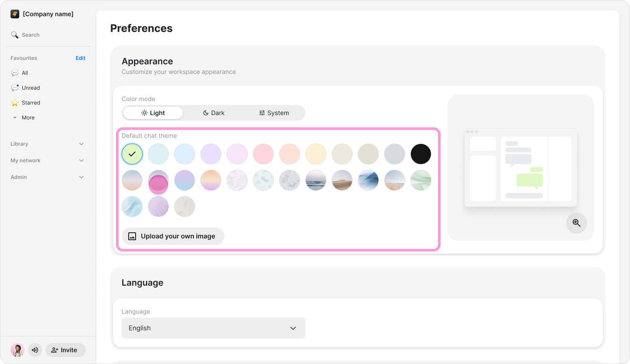Open the English language dropdown

(213, 328)
